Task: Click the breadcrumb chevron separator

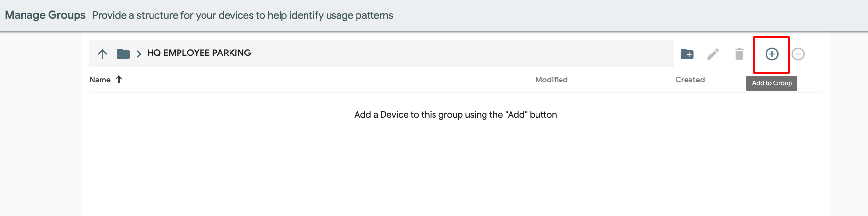Action: point(139,54)
